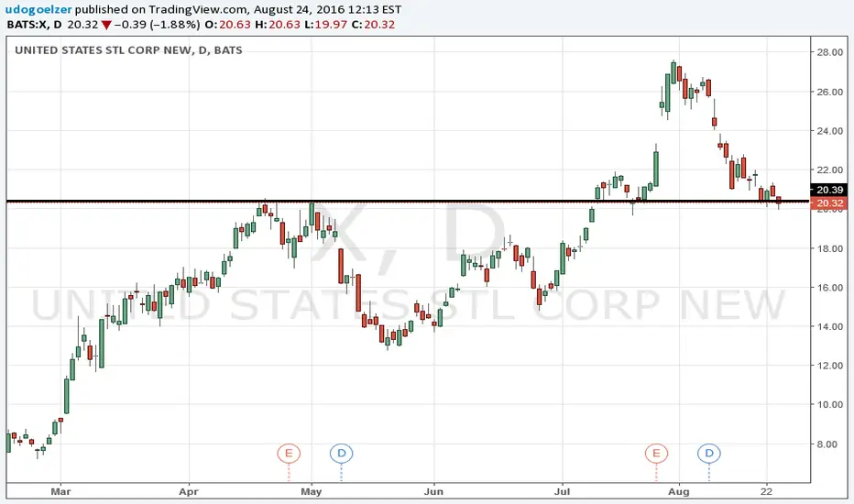The height and width of the screenshot is (504, 854).
Task: Click the O:20.63 open value
Action: pyautogui.click(x=227, y=25)
